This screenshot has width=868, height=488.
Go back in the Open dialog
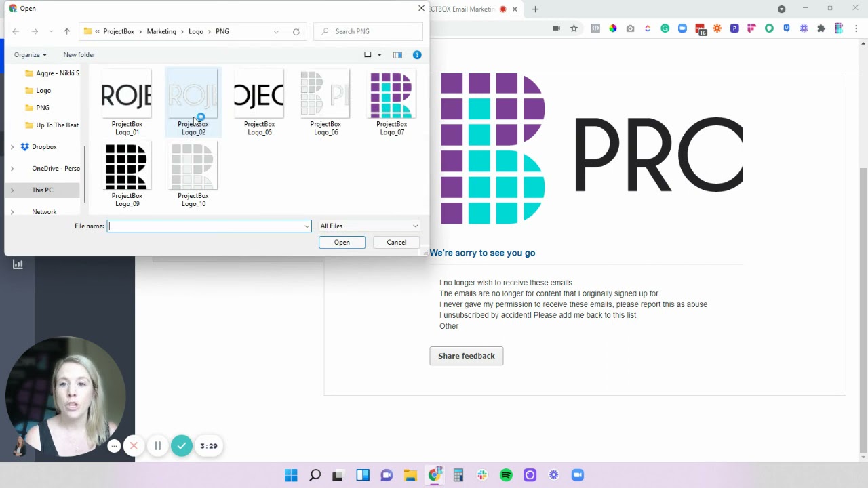coord(16,31)
